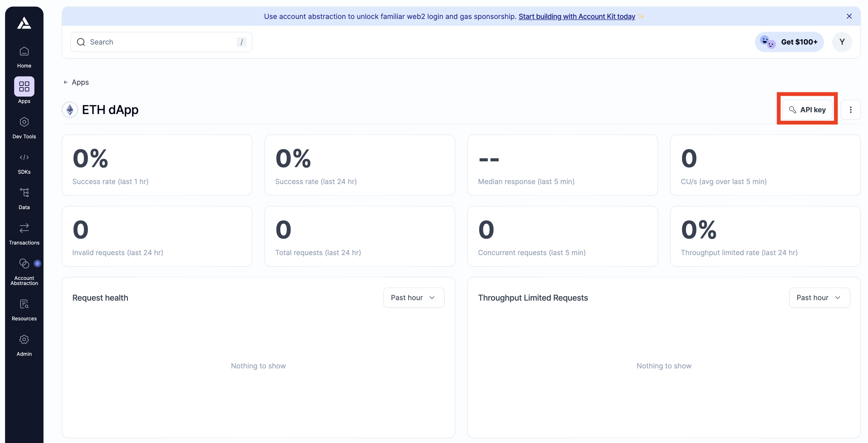
Task: Open Resources in sidebar
Action: 24,310
